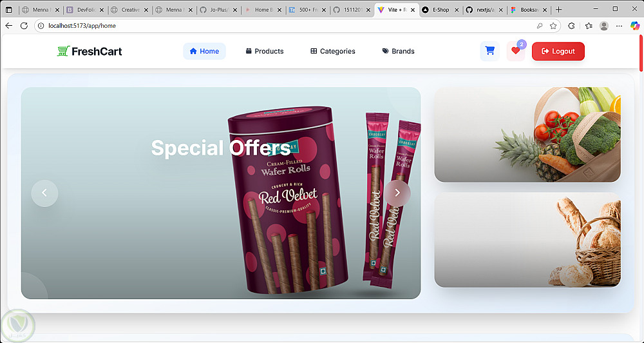This screenshot has height=343, width=644.
Task: Click the red Logout button
Action: coord(558,51)
